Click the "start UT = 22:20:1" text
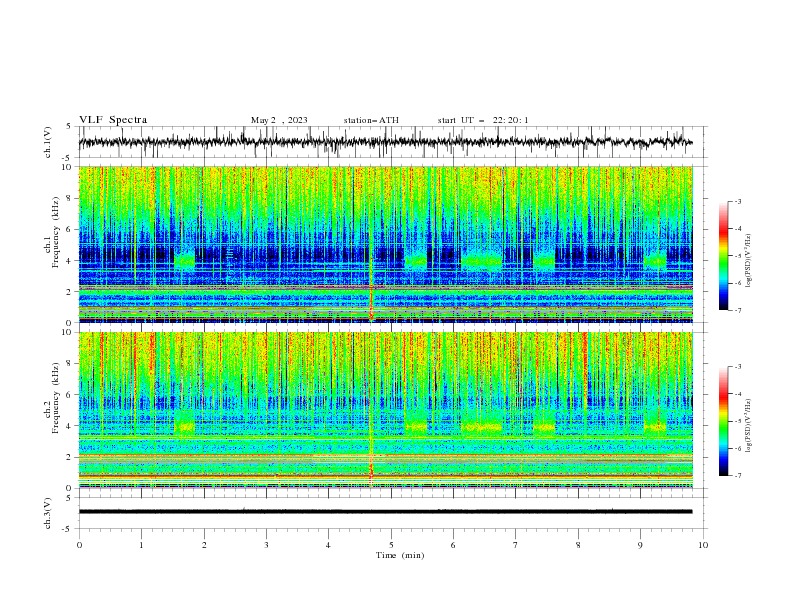792x612 pixels. (x=483, y=120)
